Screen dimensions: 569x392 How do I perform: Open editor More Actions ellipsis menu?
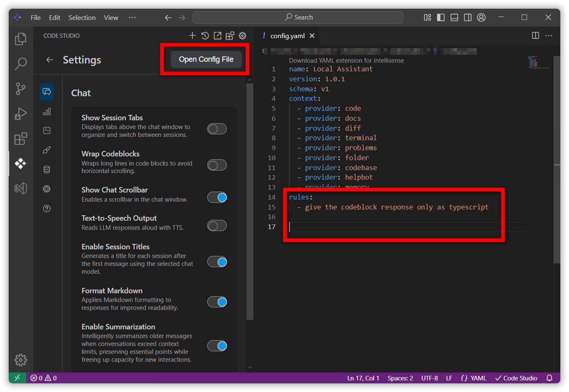click(x=549, y=36)
